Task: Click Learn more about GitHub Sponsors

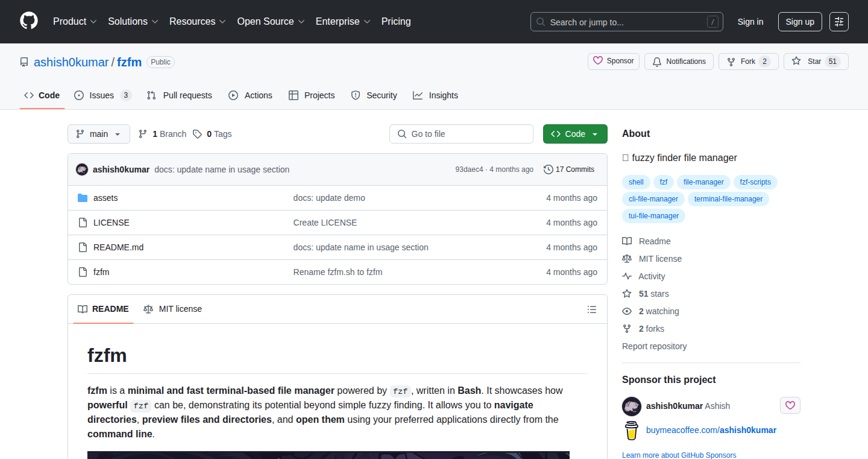Action: point(679,455)
